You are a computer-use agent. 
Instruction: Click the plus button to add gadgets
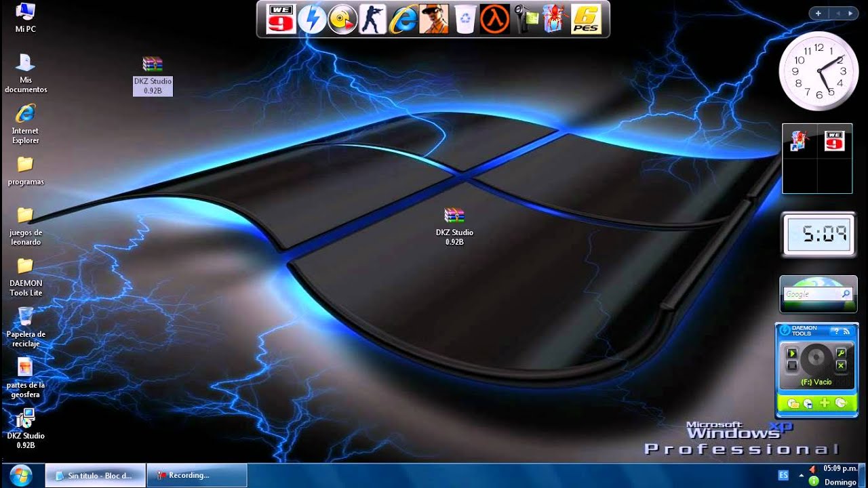tap(818, 13)
